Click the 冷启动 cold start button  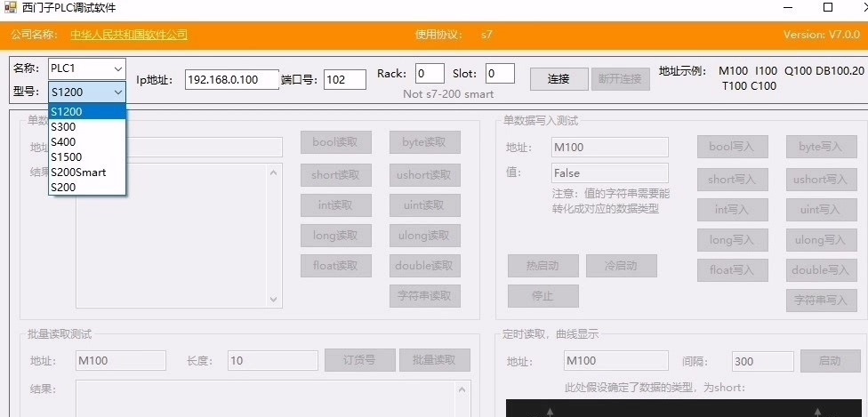621,266
